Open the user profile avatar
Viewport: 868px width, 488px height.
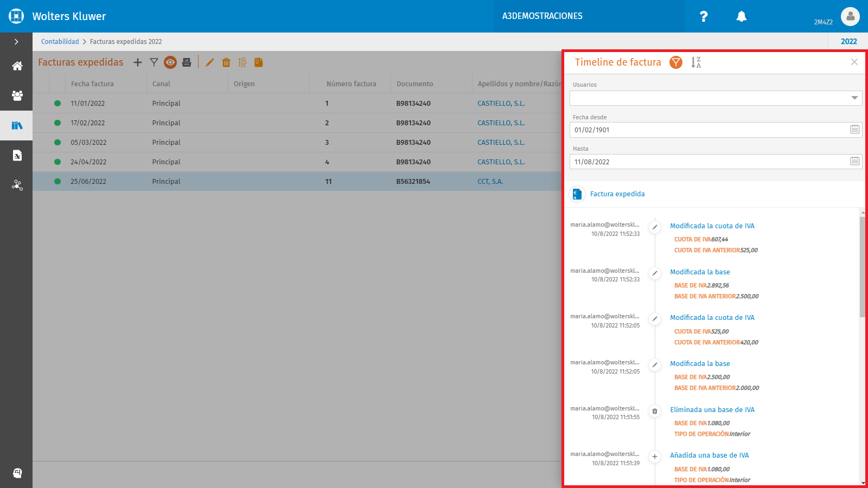pos(850,16)
